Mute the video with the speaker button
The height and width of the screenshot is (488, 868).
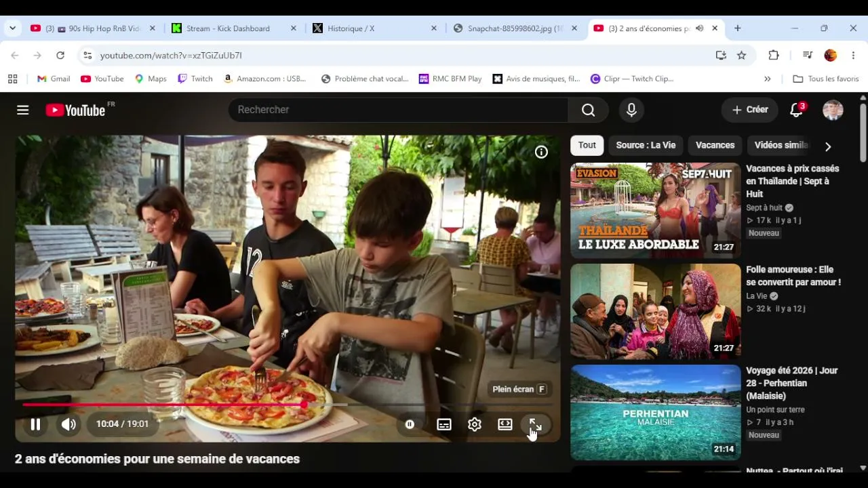[x=68, y=424]
